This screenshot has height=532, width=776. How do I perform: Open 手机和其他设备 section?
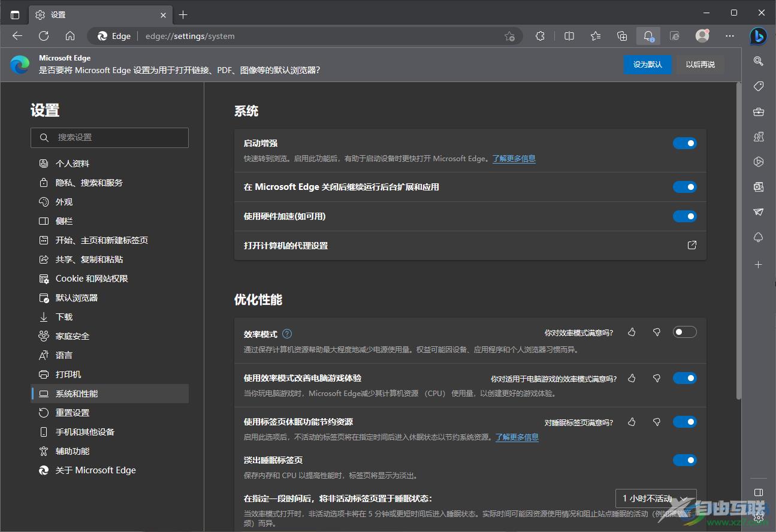tap(110, 432)
